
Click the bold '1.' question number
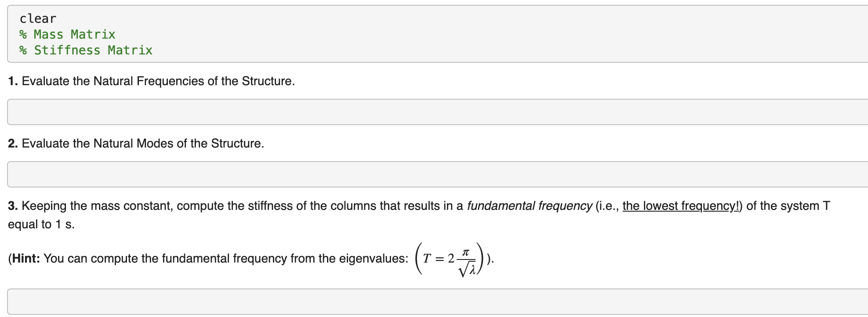point(12,81)
